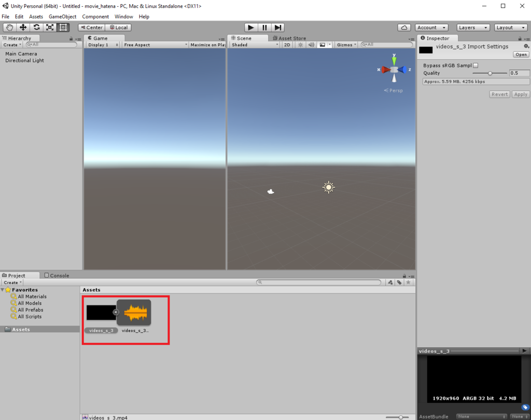Click the red X axis on scene gizmo
531x420 pixels.
(x=385, y=70)
